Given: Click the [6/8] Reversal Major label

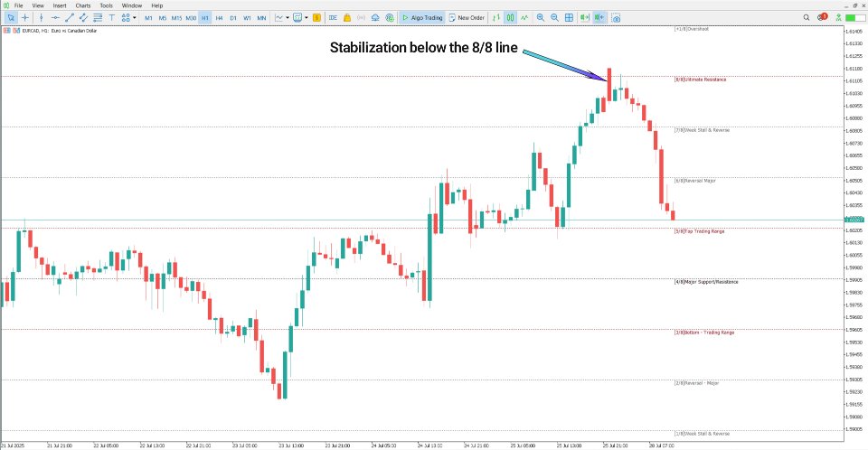Looking at the screenshot, I should pyautogui.click(x=695, y=181).
